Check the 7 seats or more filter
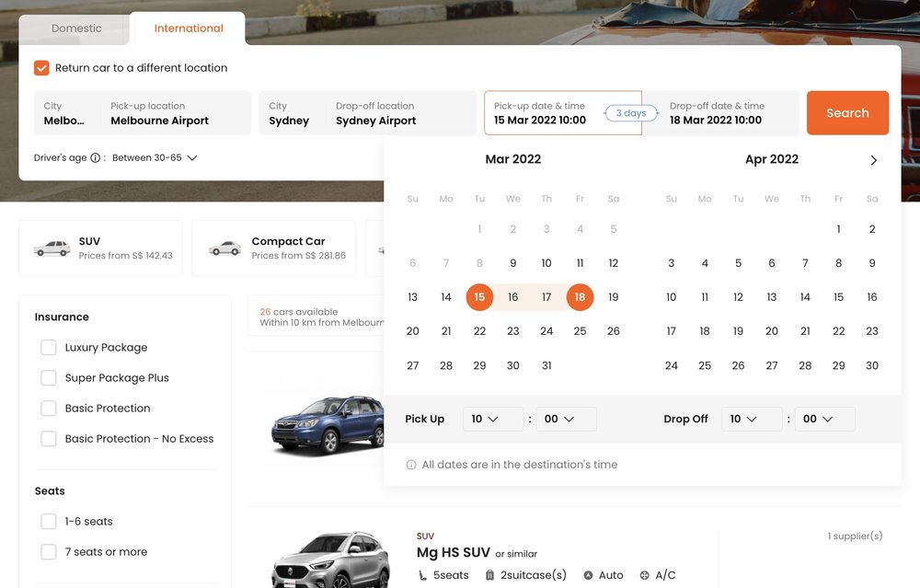This screenshot has height=588, width=920. click(x=48, y=551)
